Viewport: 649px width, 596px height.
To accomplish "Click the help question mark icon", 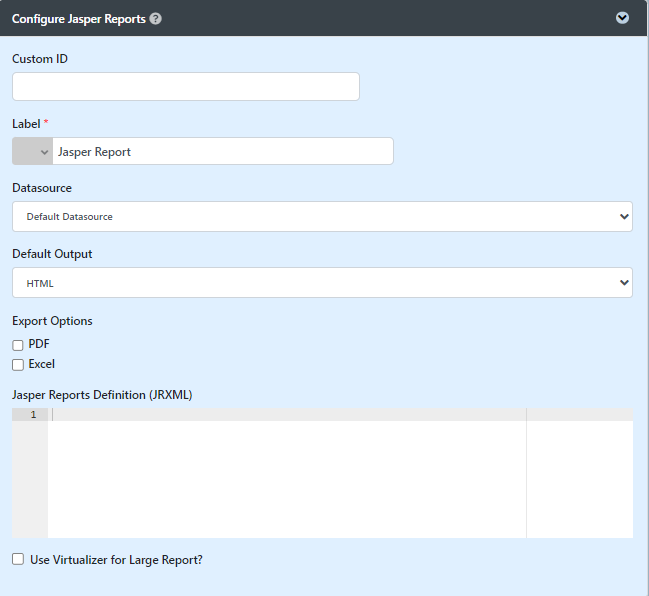I will tap(156, 18).
